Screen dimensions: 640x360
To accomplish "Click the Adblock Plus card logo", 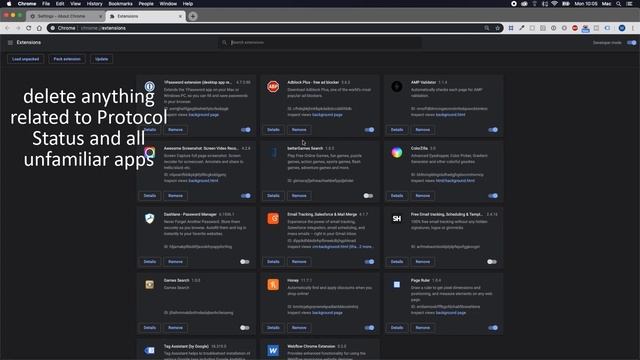I will [x=273, y=87].
